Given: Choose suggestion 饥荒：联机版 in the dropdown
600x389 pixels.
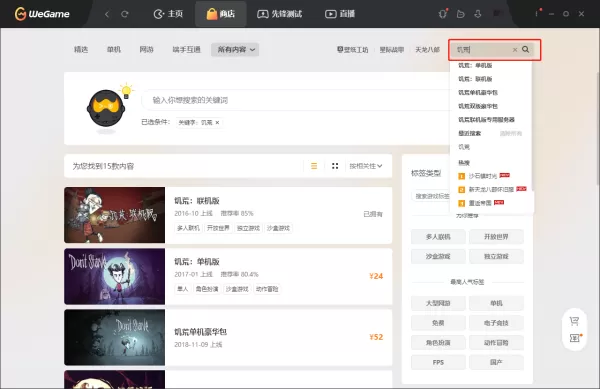Looking at the screenshot, I should [x=475, y=79].
